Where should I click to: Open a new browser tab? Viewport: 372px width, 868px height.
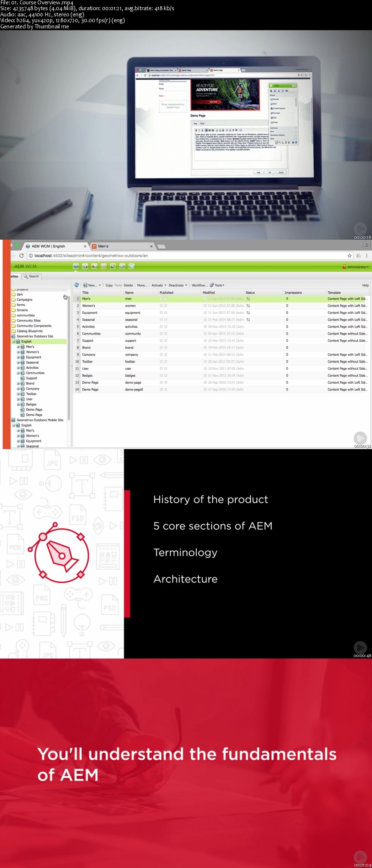pyautogui.click(x=161, y=247)
